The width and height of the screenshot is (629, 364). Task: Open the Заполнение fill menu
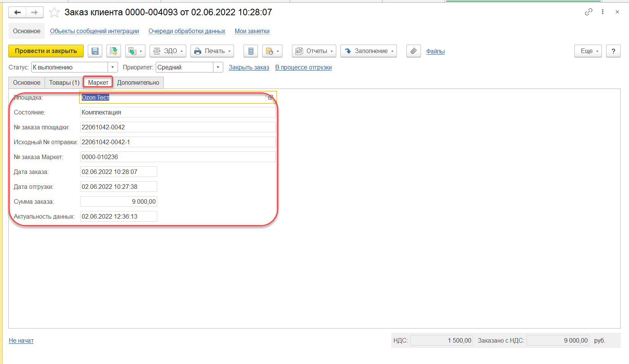369,51
